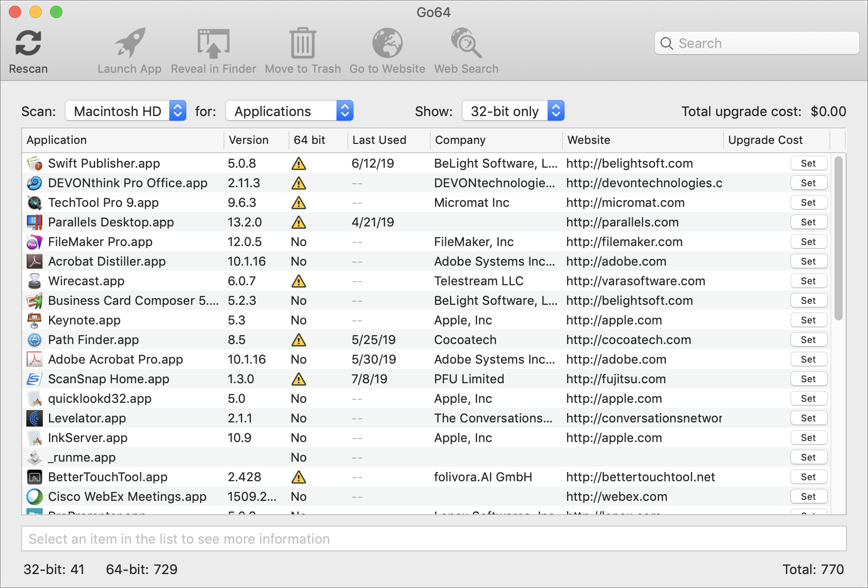Select the FileMaker Pro.app icon

[x=35, y=242]
